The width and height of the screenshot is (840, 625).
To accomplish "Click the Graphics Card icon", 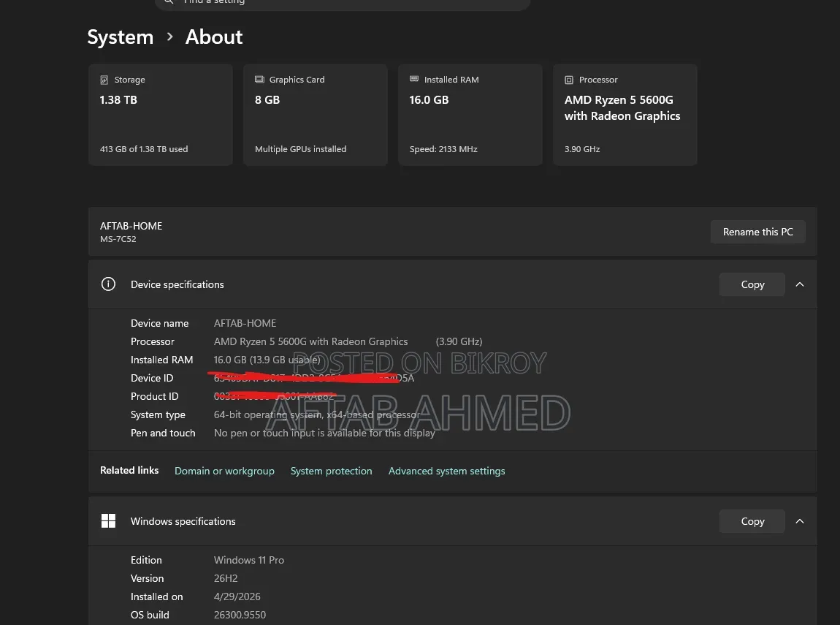I will click(x=259, y=80).
